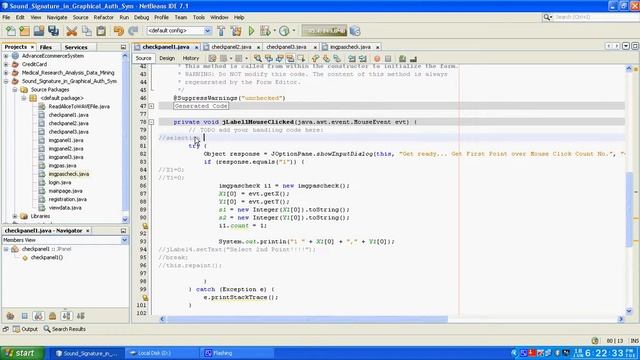Click the Comment icon in editor toolbar
This screenshot has width=640, height=360.
click(402, 59)
